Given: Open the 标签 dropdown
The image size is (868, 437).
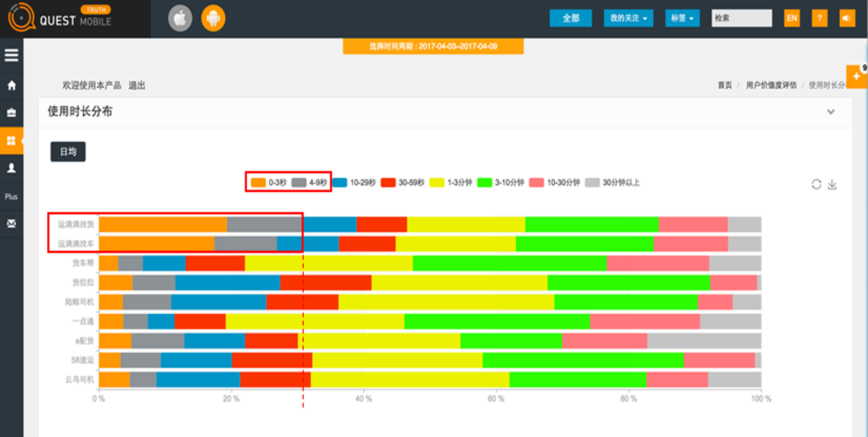Looking at the screenshot, I should tap(682, 18).
